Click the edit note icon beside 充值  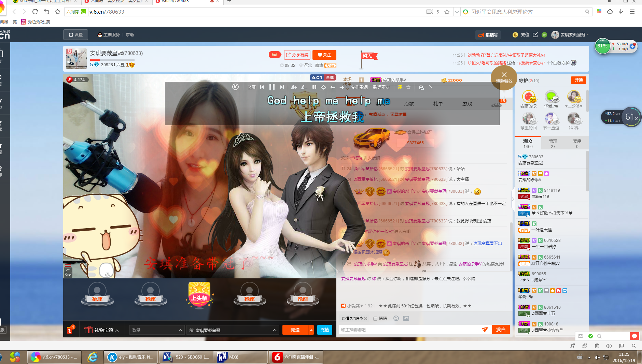tap(535, 35)
